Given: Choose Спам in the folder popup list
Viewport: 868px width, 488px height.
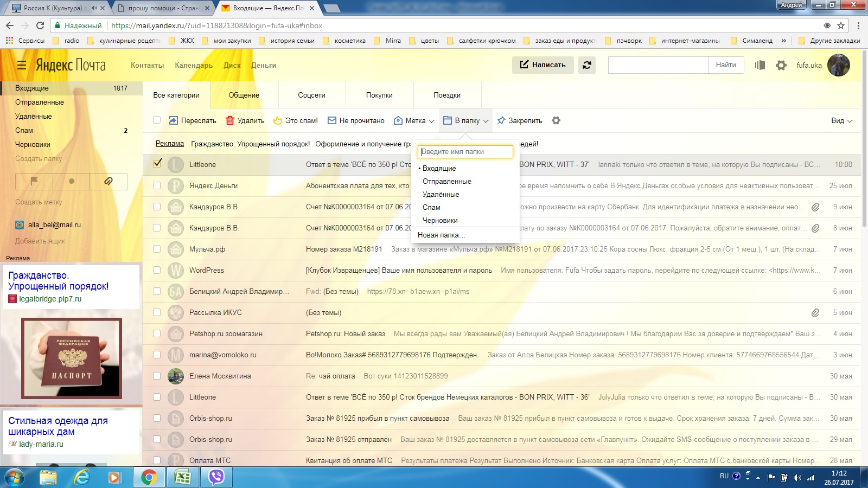Looking at the screenshot, I should tap(431, 207).
